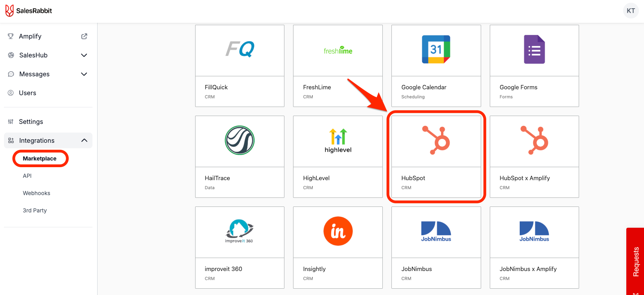Image resolution: width=644 pixels, height=295 pixels.
Task: Open Amplify in the sidebar
Action: click(48, 36)
